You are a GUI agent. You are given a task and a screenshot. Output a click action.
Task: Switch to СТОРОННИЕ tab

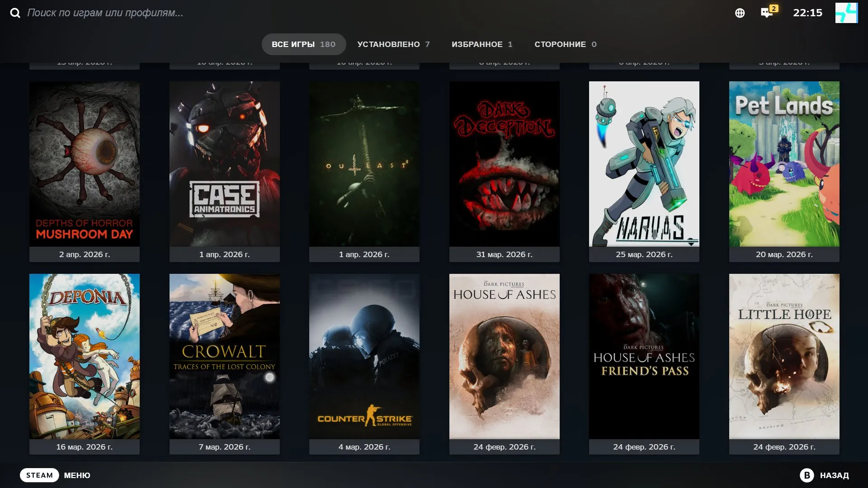[x=566, y=44]
